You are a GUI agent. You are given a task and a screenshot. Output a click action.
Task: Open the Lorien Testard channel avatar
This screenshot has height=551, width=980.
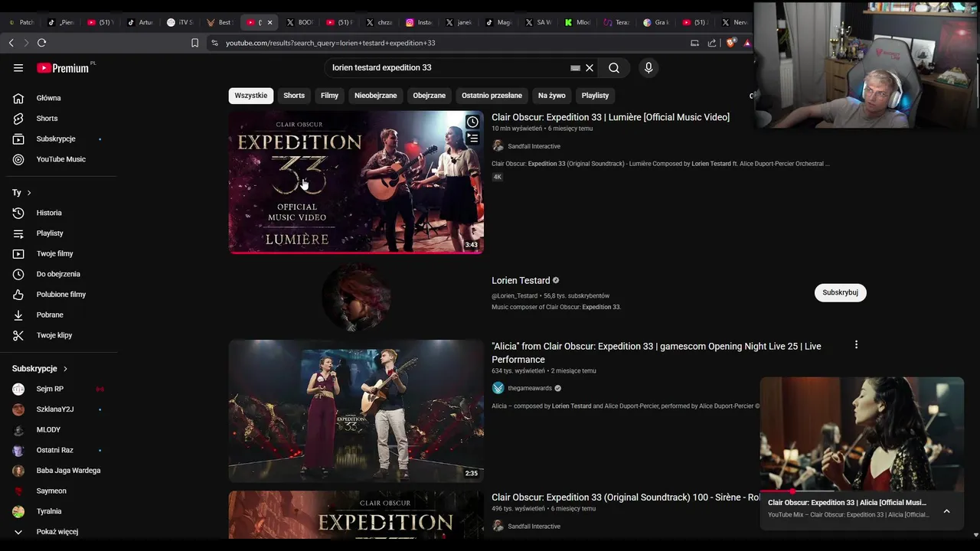point(356,297)
